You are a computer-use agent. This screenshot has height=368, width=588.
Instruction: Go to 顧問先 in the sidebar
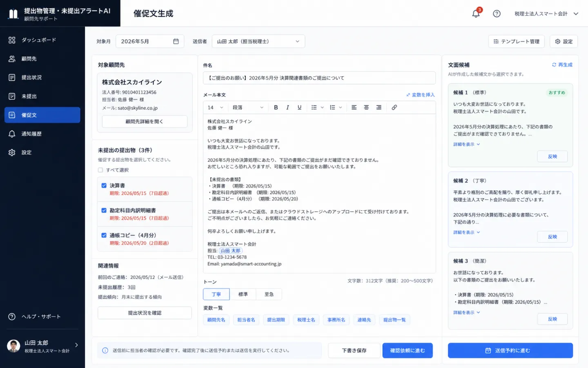click(42, 59)
